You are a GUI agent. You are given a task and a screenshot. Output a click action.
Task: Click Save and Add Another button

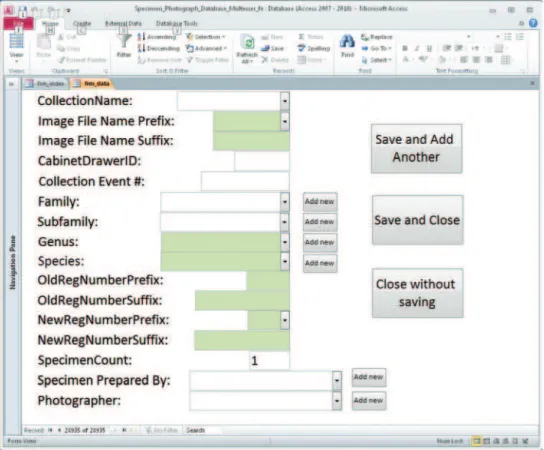tap(416, 148)
